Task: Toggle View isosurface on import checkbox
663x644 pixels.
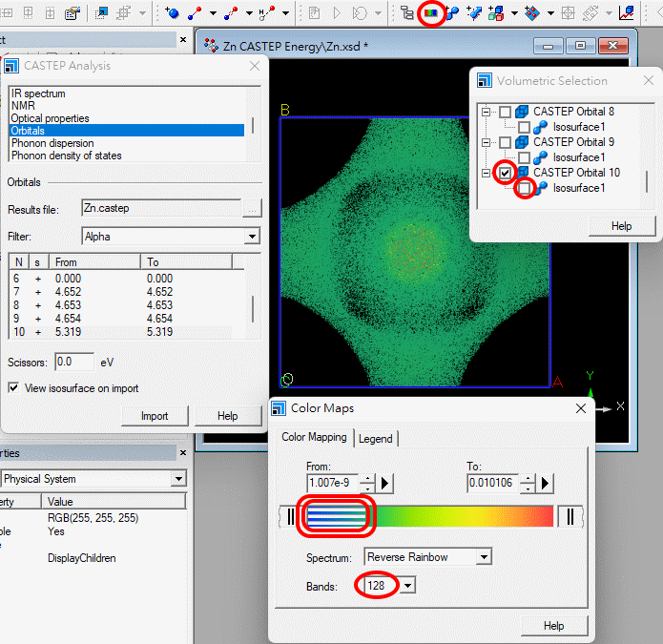Action: click(14, 388)
